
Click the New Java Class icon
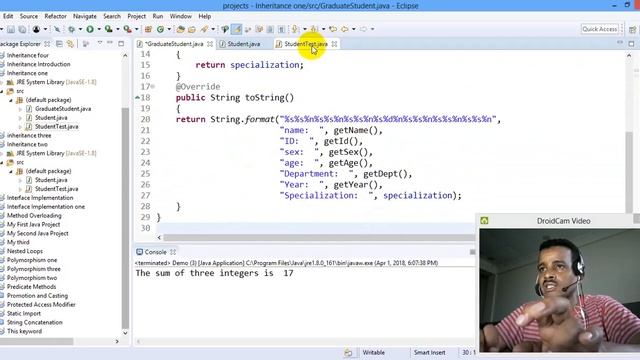(x=160, y=29)
